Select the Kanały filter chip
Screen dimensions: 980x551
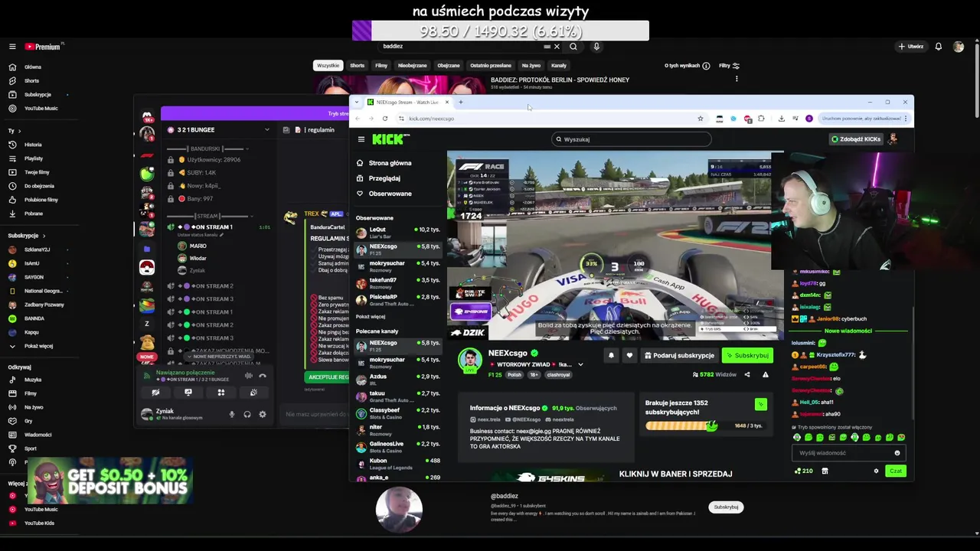click(559, 66)
